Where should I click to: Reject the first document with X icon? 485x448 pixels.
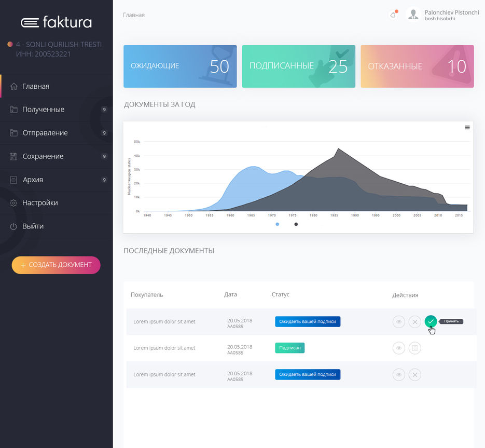(414, 322)
